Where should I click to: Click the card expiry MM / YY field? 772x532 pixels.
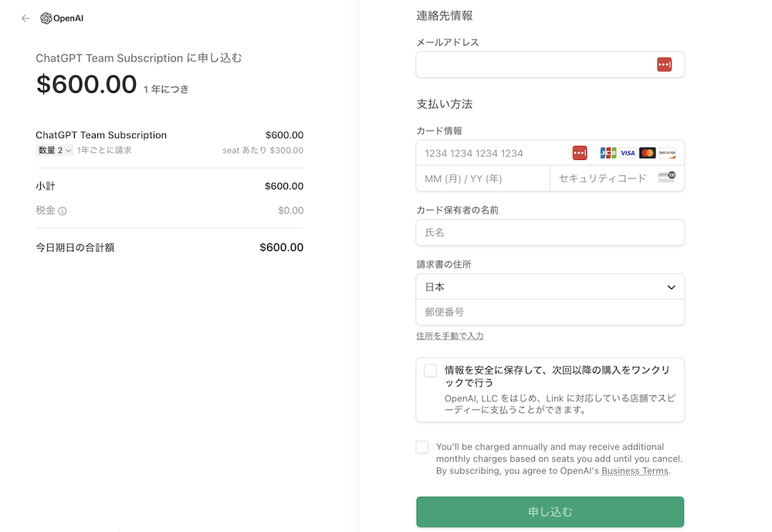pos(482,178)
